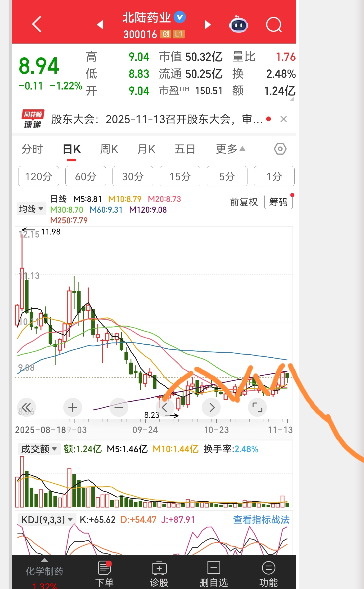Open 筹码 chip distribution
The width and height of the screenshot is (364, 589).
[x=278, y=202]
